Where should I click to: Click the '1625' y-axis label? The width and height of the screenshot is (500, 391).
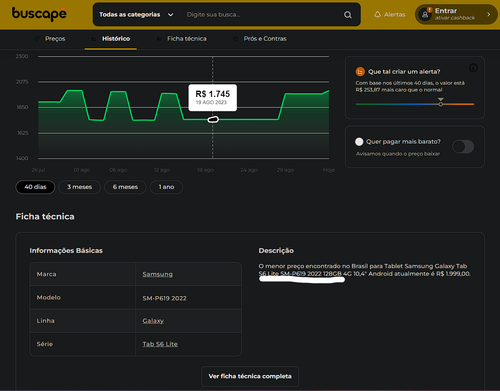pyautogui.click(x=23, y=133)
